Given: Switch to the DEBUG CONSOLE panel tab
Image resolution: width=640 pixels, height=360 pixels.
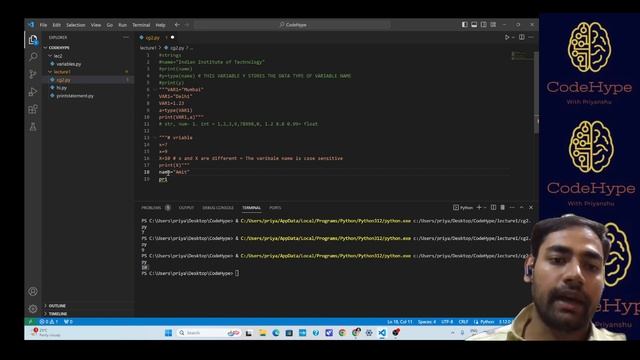Looking at the screenshot, I should pyautogui.click(x=218, y=208).
